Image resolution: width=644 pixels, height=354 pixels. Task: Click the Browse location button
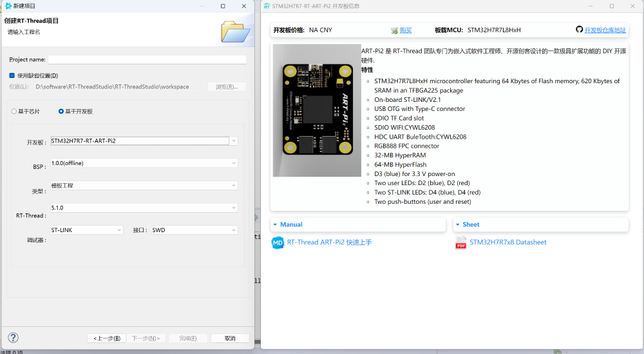(x=227, y=87)
